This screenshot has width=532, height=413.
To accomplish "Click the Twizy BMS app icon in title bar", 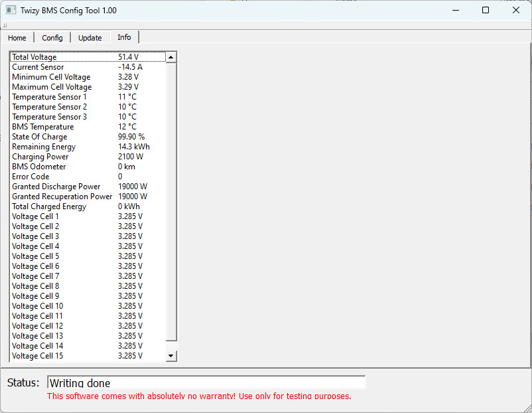I will (x=11, y=10).
